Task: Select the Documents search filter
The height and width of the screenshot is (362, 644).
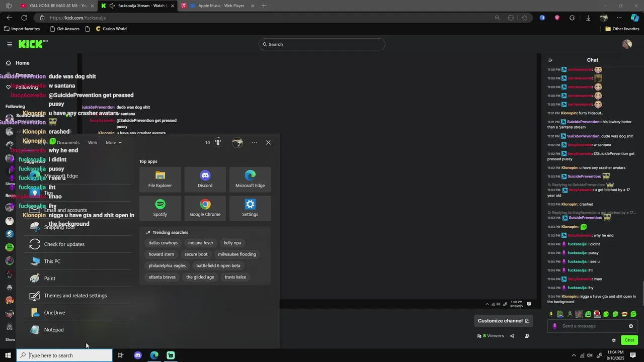Action: point(68,142)
